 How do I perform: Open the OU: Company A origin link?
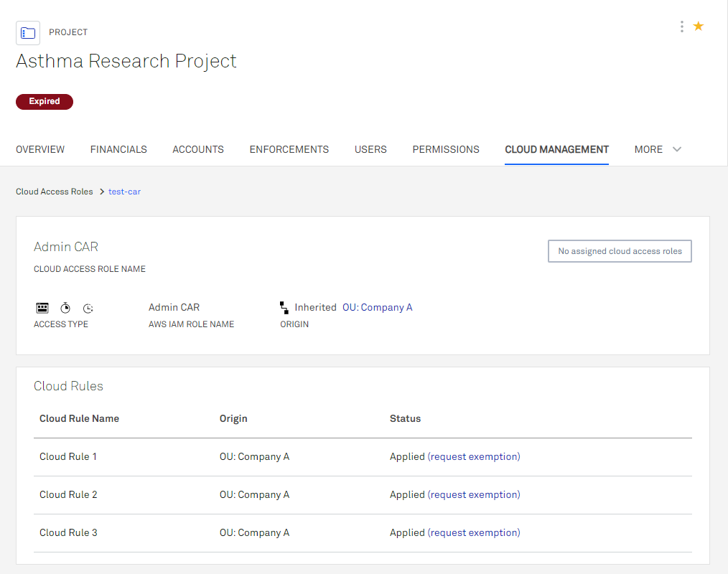[x=378, y=307]
